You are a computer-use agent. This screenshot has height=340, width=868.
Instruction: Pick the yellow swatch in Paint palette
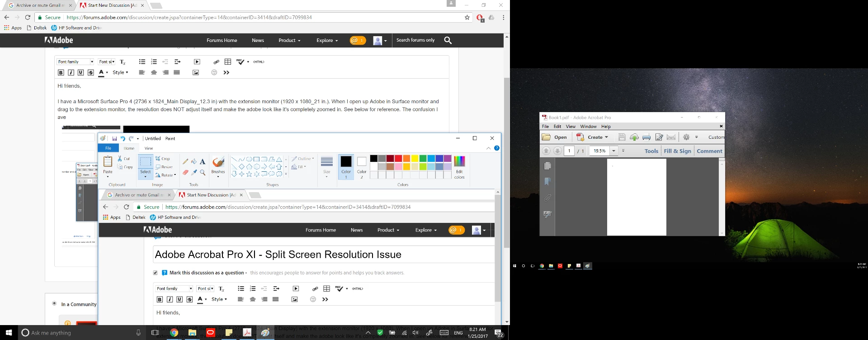(415, 158)
